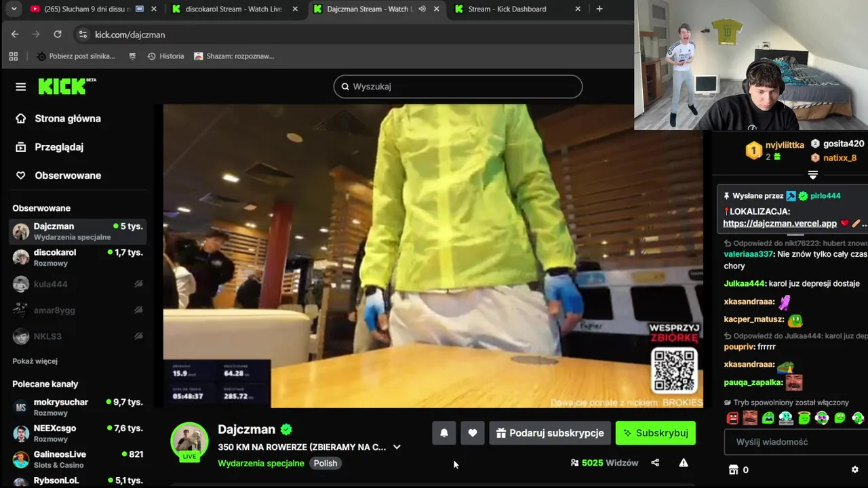
Task: Click the green Subskrybuj button
Action: (x=656, y=433)
